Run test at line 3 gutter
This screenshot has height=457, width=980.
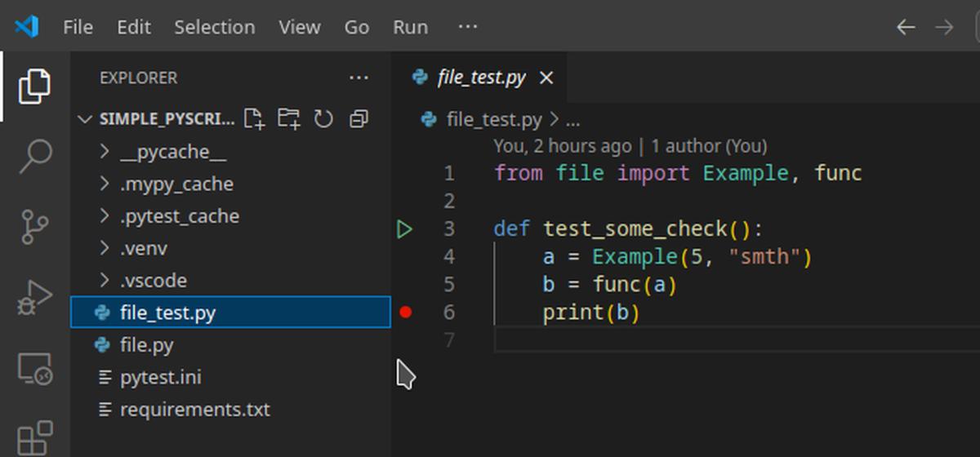404,229
